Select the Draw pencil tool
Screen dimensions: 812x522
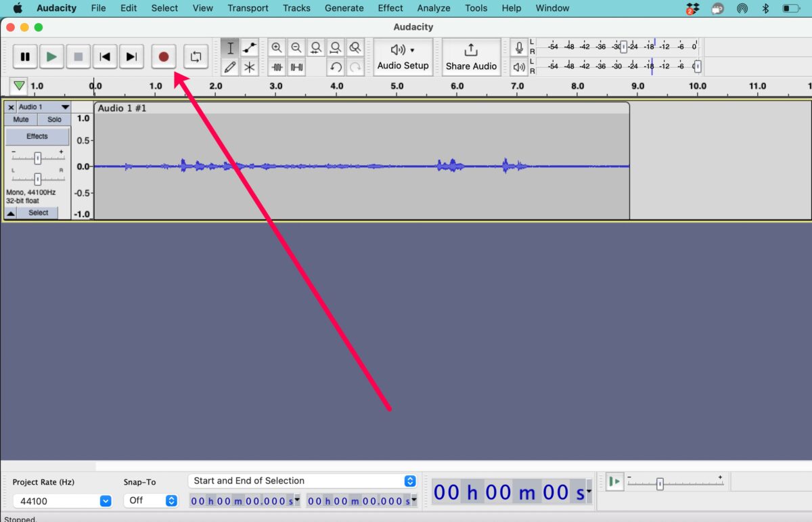(x=230, y=67)
